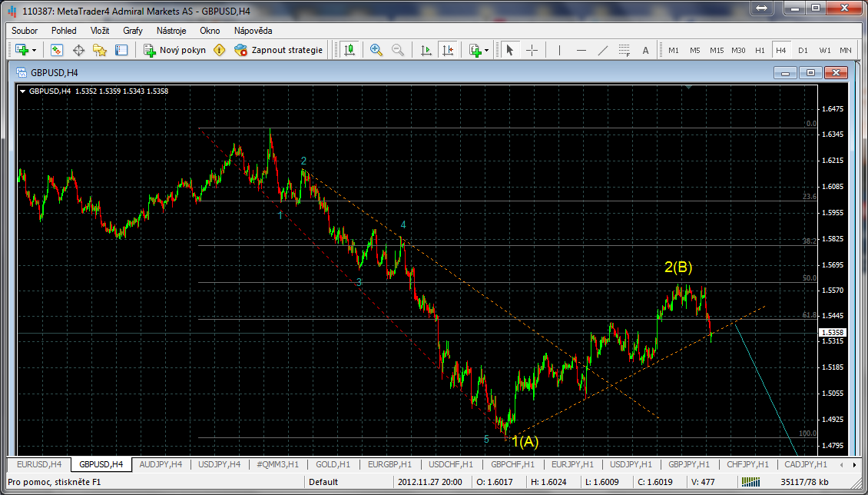
Task: Switch to USDJPY,H4 chart tab
Action: coord(219,464)
